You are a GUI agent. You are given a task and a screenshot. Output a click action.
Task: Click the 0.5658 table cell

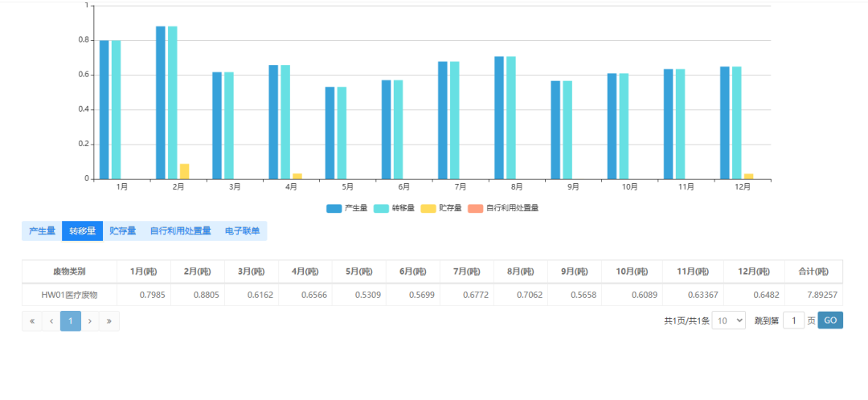575,295
